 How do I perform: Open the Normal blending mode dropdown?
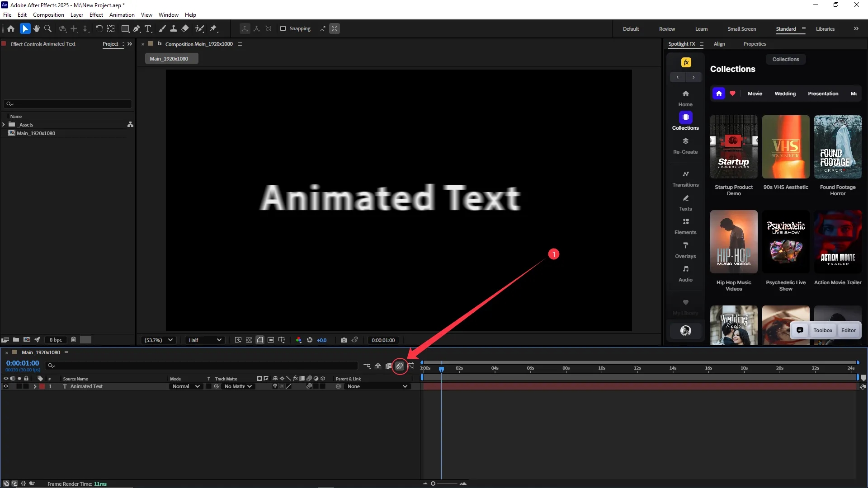[186, 387]
